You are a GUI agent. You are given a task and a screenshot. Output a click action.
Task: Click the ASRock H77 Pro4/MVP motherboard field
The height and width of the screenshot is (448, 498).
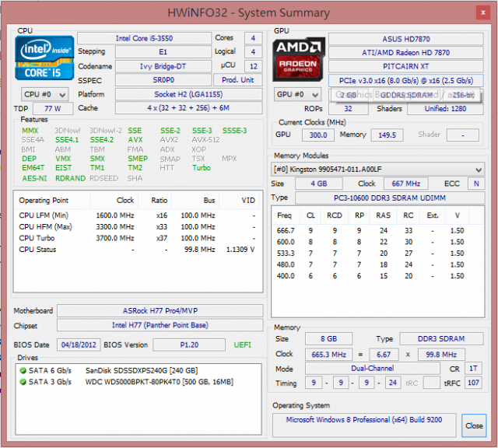tap(160, 310)
